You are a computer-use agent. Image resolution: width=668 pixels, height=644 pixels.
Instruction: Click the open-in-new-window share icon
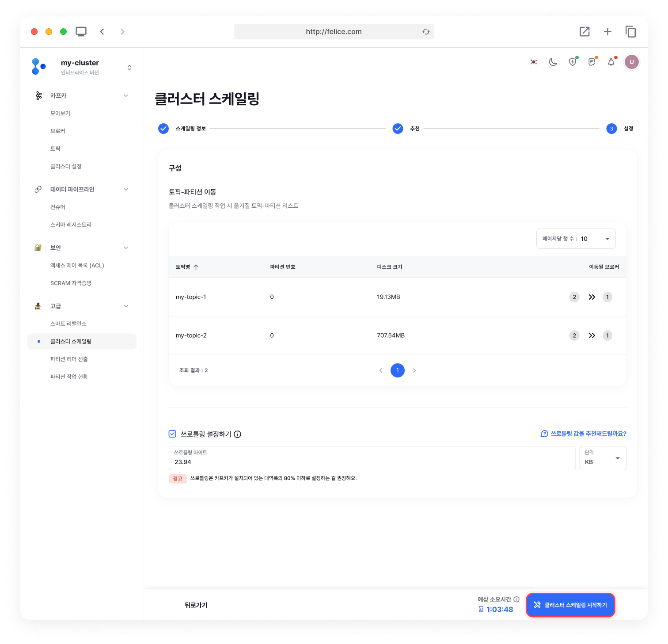pyautogui.click(x=584, y=31)
